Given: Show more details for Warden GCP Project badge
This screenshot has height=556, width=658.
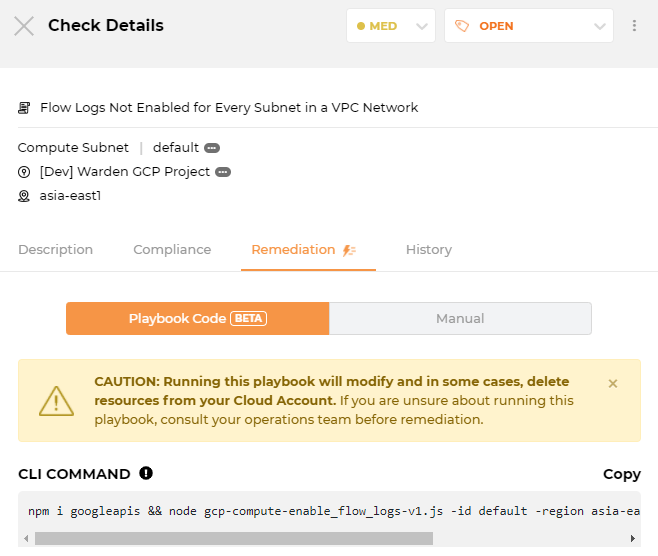Looking at the screenshot, I should click(223, 172).
